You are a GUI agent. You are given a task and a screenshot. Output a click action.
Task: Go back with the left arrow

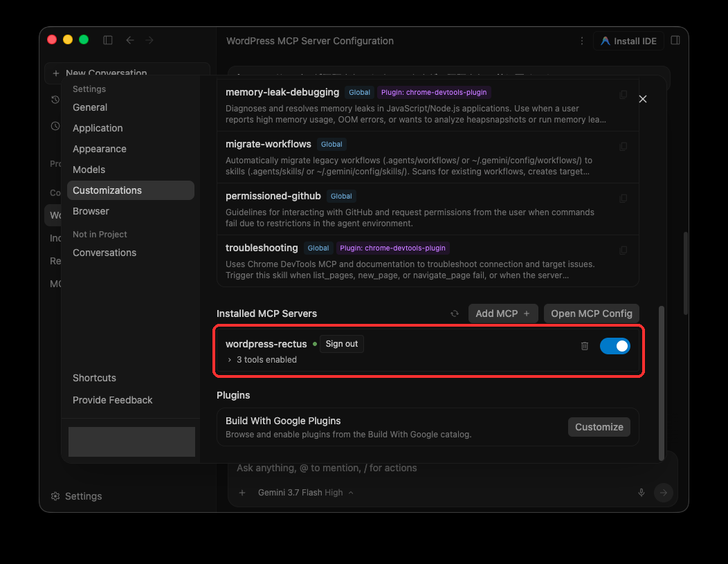pyautogui.click(x=130, y=40)
